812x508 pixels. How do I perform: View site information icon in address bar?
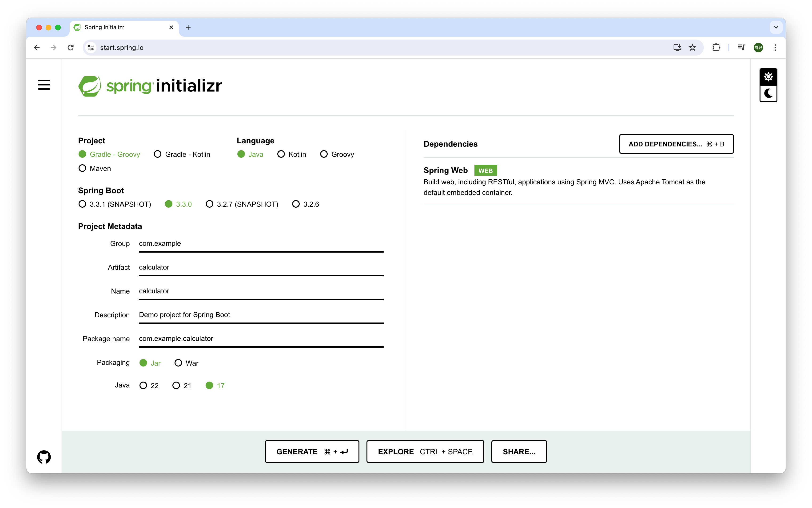[91, 47]
